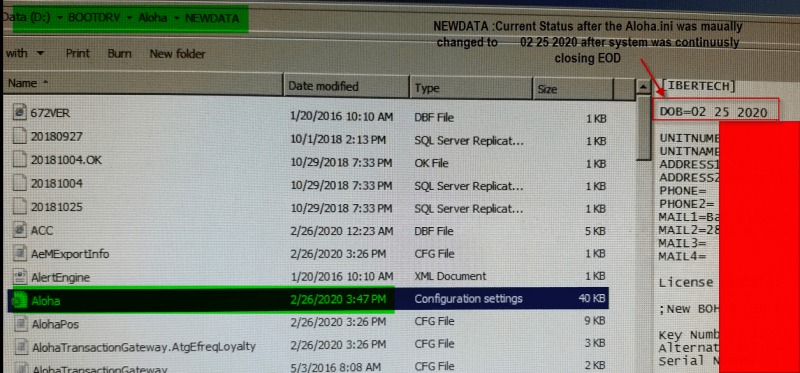This screenshot has height=373, width=800.
Task: Open the Aloha breadcrumb dropdown arrow
Action: (x=176, y=18)
